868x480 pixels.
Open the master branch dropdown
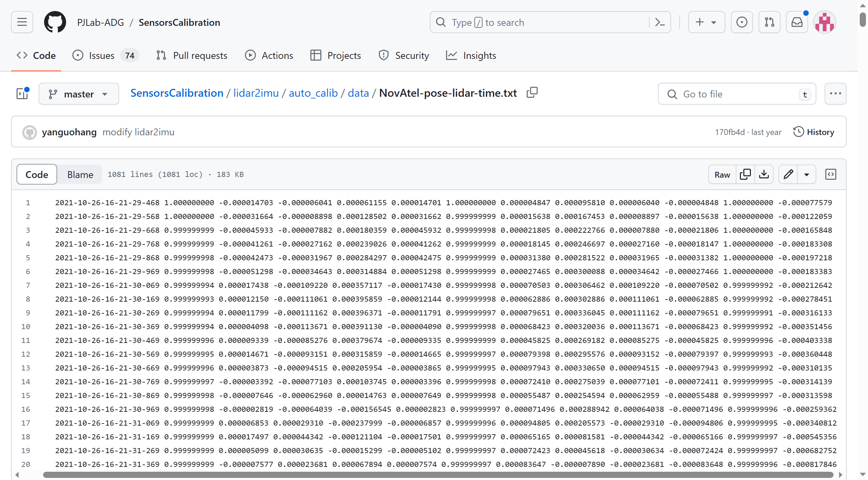pos(79,94)
